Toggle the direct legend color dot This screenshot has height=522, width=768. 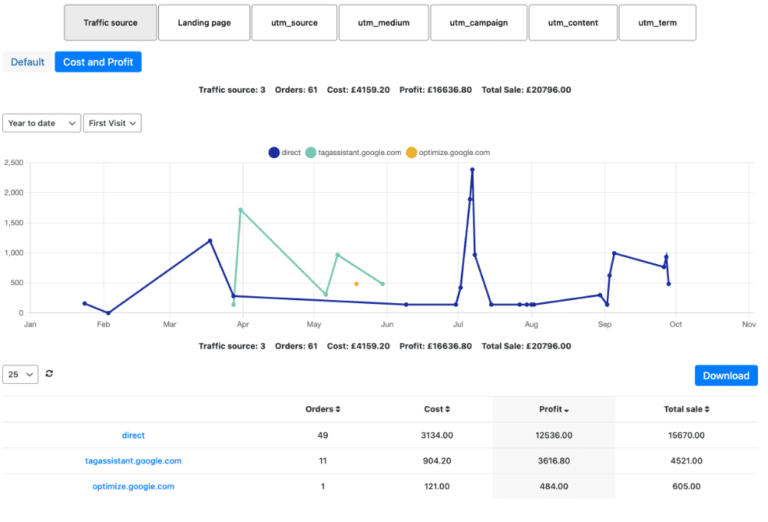tap(274, 153)
